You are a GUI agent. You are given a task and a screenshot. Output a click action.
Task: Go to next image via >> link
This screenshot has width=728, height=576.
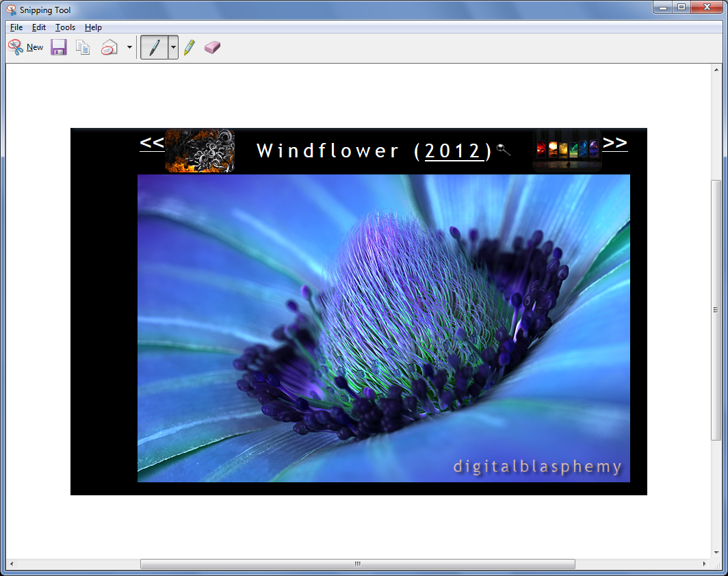(x=614, y=143)
